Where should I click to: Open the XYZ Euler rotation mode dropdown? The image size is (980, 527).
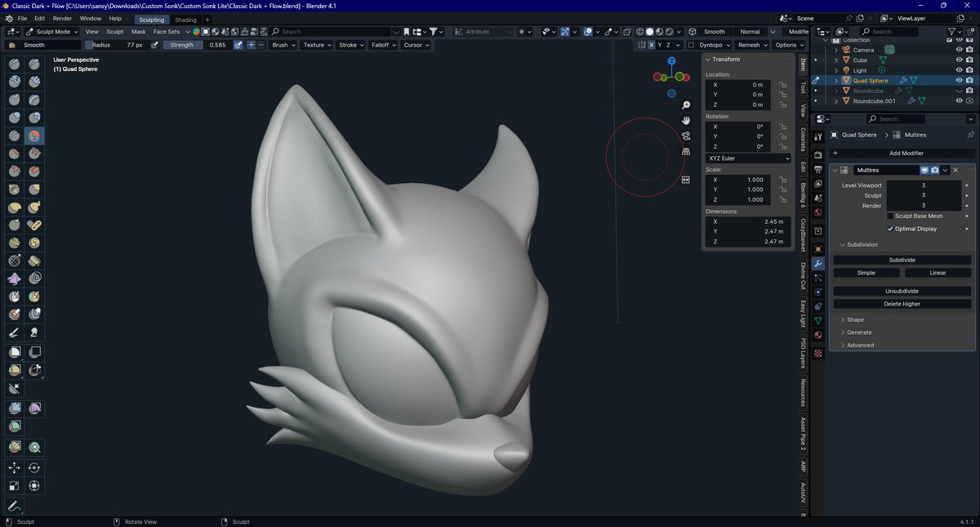[x=749, y=158]
